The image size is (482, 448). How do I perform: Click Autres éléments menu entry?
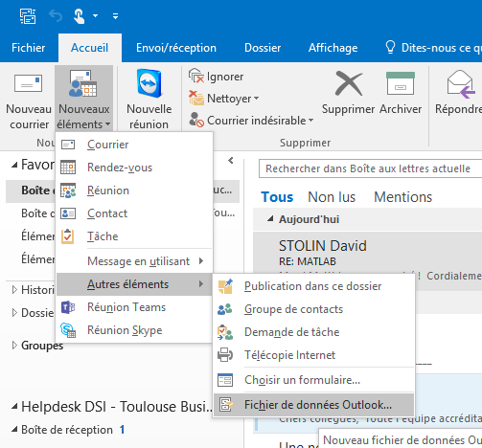click(x=134, y=284)
